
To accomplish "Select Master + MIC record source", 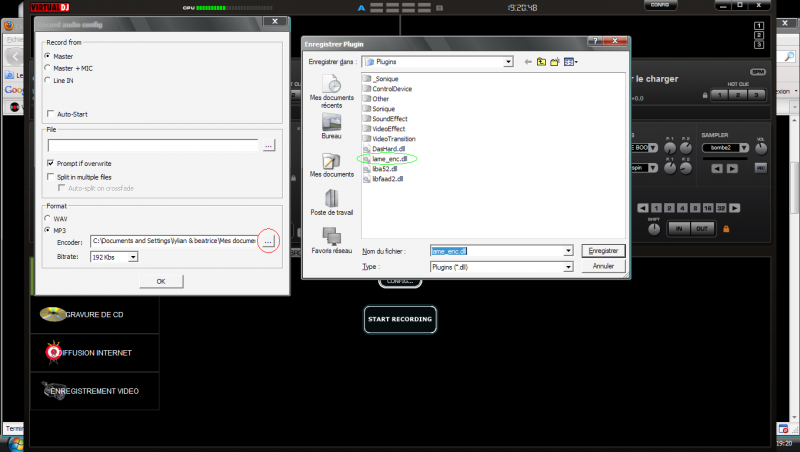I will [x=47, y=68].
